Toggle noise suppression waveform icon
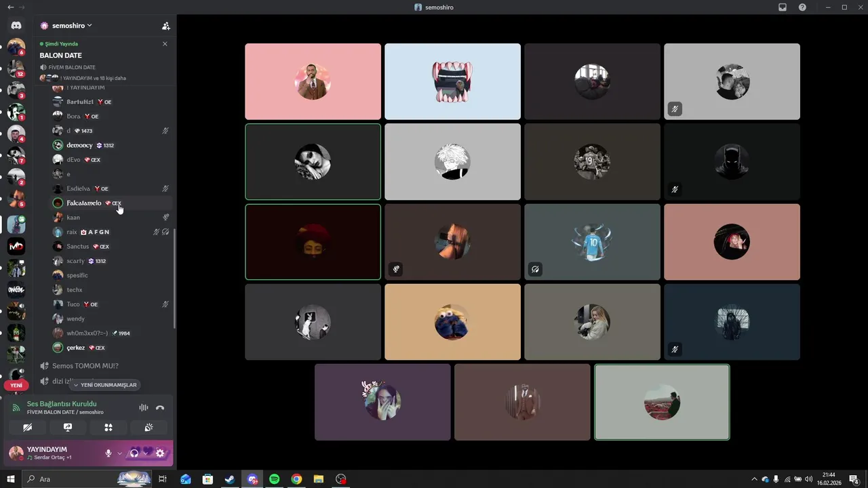This screenshot has height=488, width=868. [x=143, y=407]
